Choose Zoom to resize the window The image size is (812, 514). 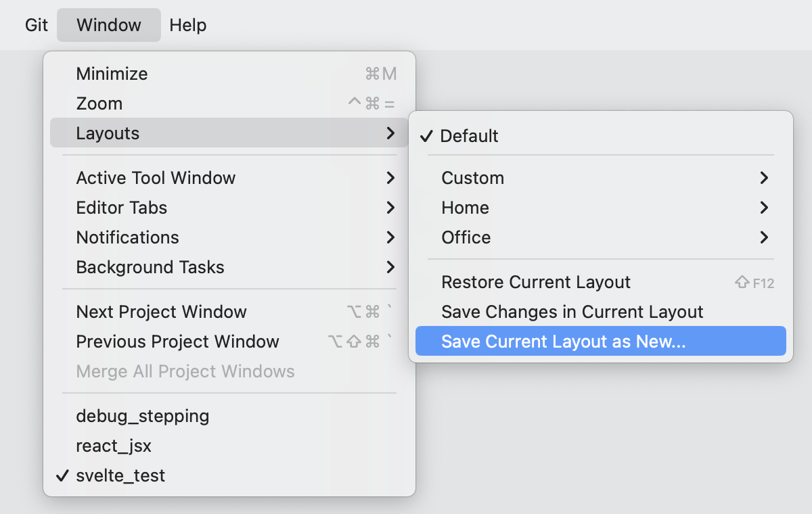(99, 103)
